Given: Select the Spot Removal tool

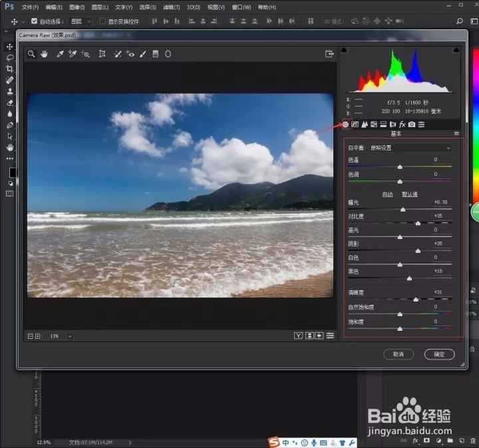Looking at the screenshot, I should click(x=117, y=54).
